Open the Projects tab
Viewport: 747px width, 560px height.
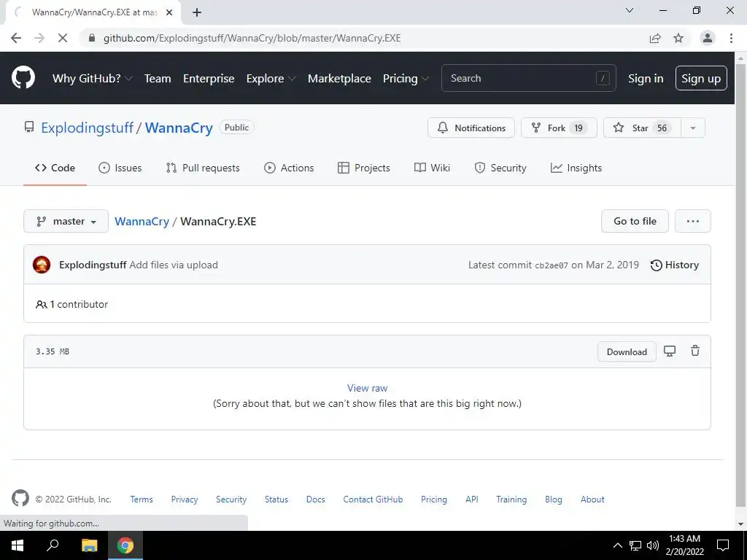(x=363, y=168)
